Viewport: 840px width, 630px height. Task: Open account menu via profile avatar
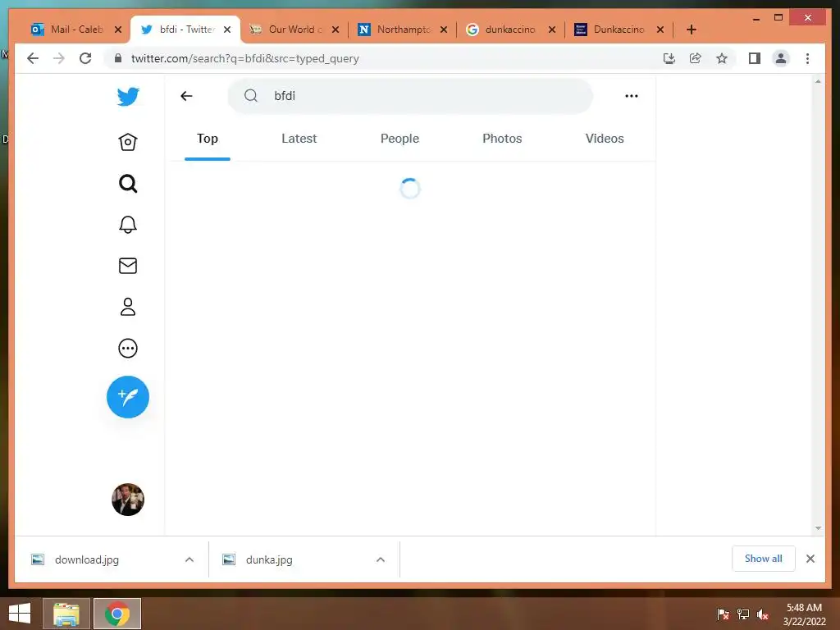point(127,500)
